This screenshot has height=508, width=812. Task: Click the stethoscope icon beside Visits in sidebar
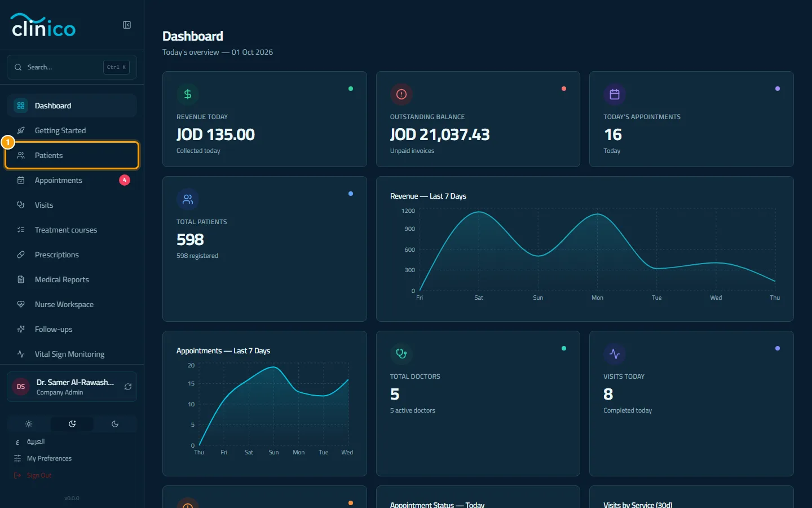(21, 205)
